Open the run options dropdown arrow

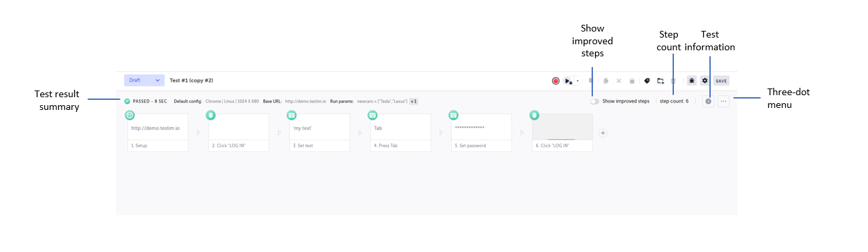point(578,81)
